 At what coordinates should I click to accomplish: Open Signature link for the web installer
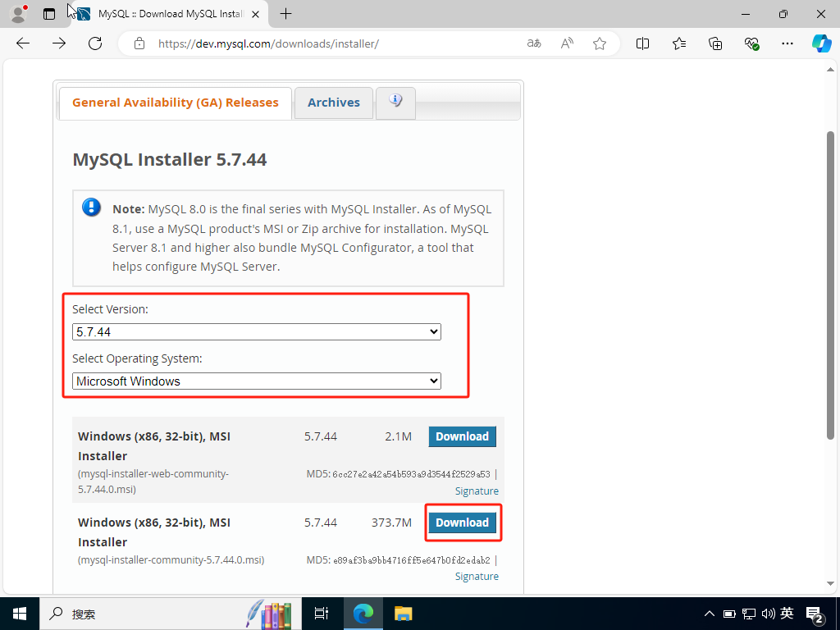(477, 491)
